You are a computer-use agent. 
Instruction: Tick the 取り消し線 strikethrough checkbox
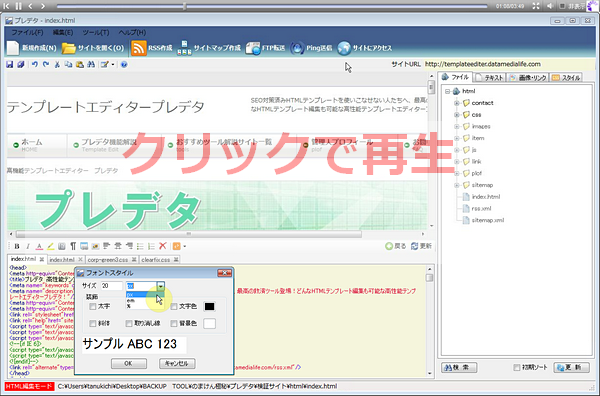click(x=129, y=324)
